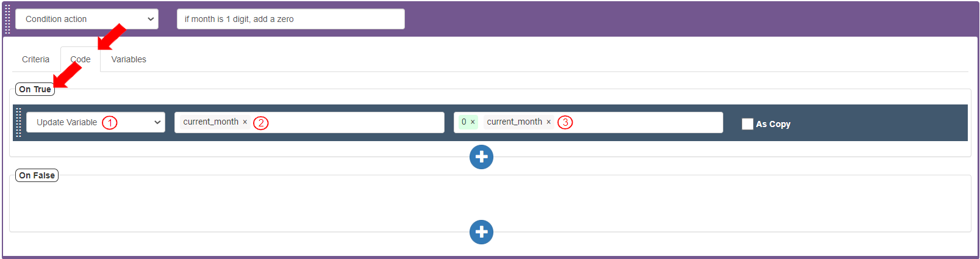The width and height of the screenshot is (980, 259).
Task: Open the Update Variable action dropdown
Action: pyautogui.click(x=96, y=122)
